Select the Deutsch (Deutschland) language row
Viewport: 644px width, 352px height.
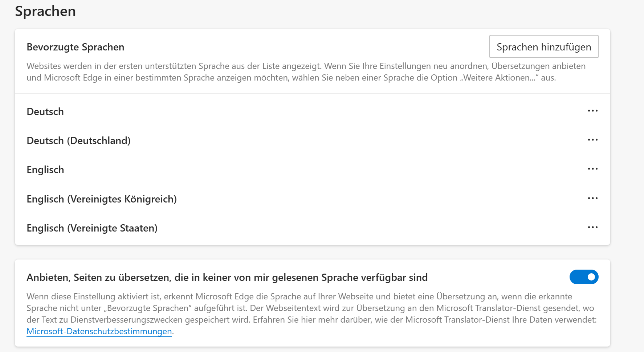click(78, 141)
